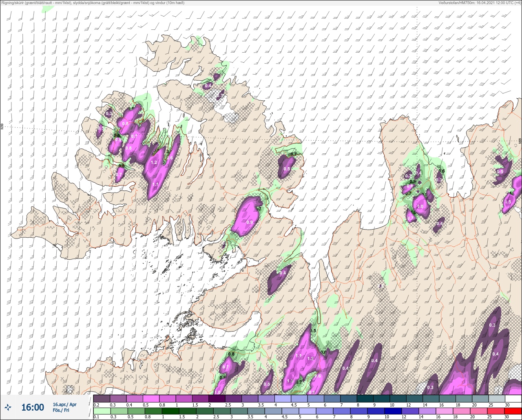Pick the lower rain legend swatch between 0.1 and 0.3
The width and height of the screenshot is (522, 420).
pos(102,411)
